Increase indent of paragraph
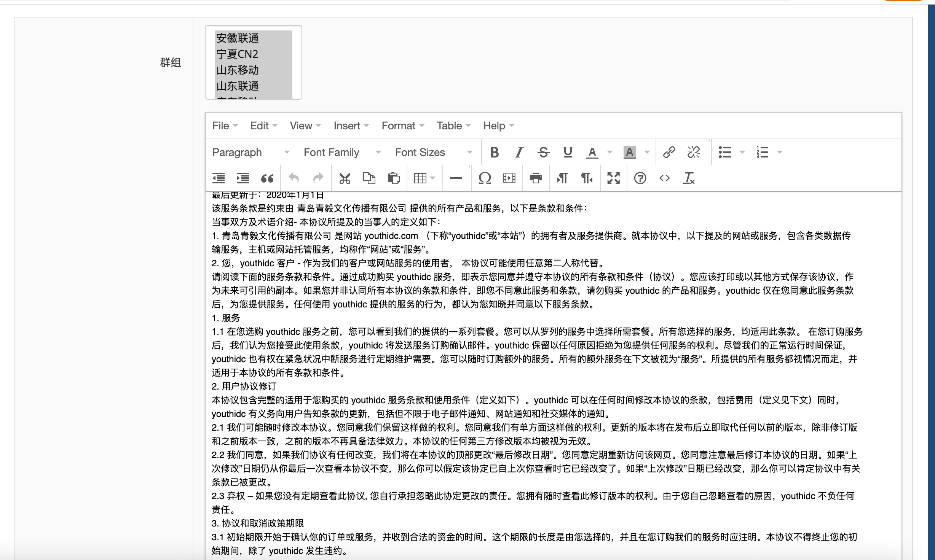935x560 pixels. click(x=243, y=178)
